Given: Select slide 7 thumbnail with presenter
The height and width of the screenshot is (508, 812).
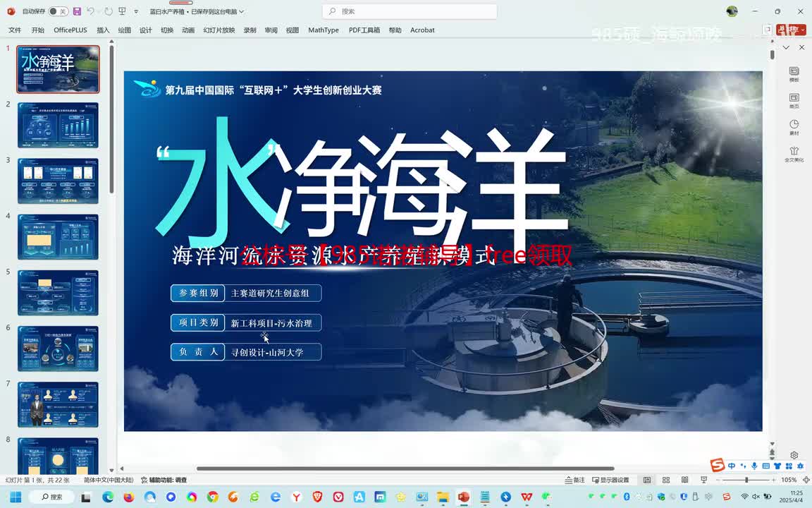Looking at the screenshot, I should (58, 405).
